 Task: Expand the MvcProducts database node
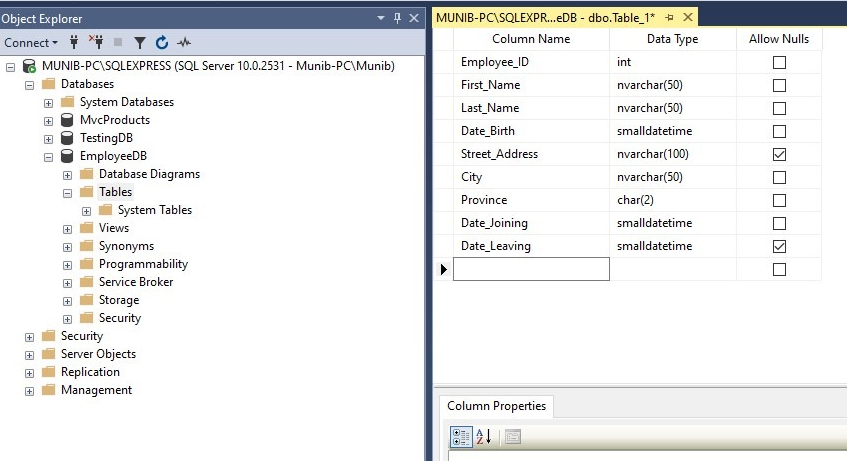(48, 121)
